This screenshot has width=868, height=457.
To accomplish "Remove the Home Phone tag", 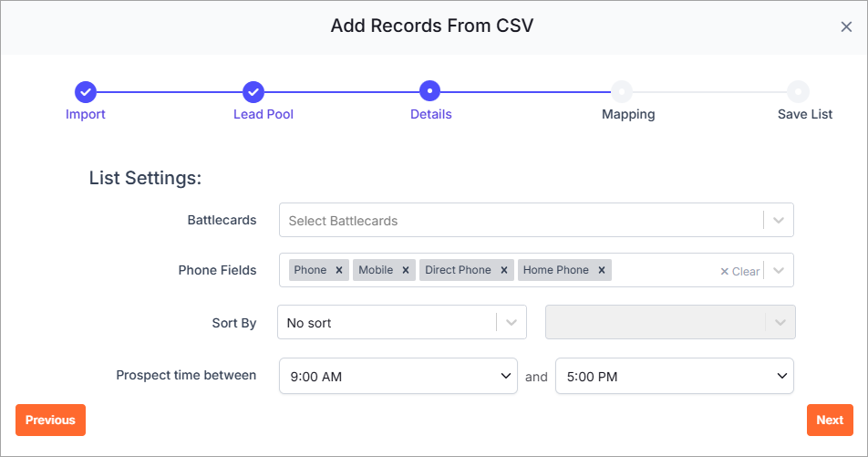I will click(x=602, y=270).
